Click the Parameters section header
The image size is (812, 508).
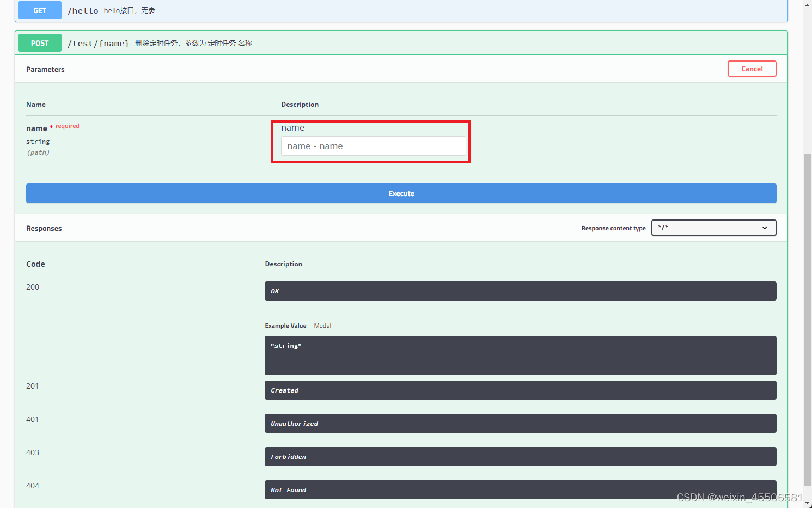[45, 69]
